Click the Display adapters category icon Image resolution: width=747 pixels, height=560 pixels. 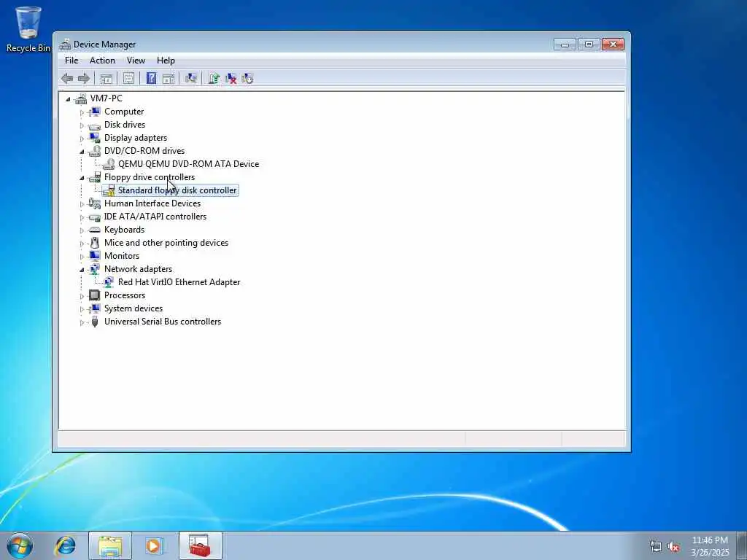point(95,138)
